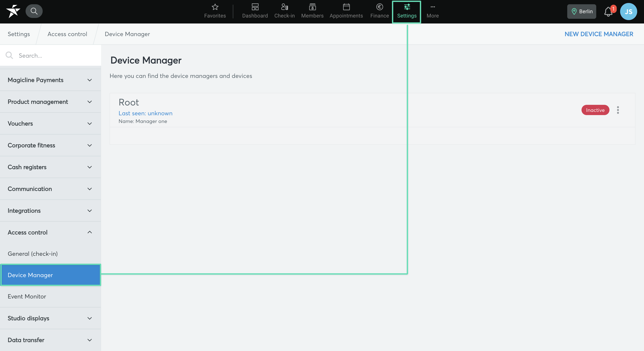
Task: Open the Event Monitor page
Action: tap(51, 296)
